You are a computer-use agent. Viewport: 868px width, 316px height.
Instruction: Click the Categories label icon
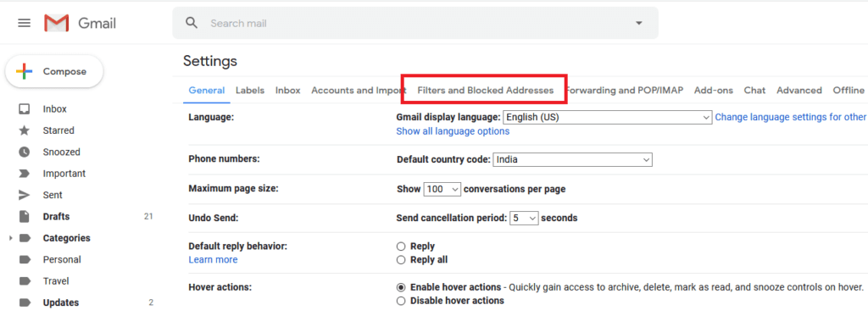25,238
